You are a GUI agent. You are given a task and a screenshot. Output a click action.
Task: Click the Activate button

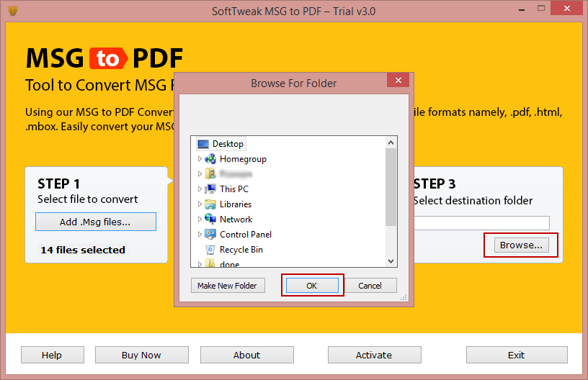[x=374, y=355]
